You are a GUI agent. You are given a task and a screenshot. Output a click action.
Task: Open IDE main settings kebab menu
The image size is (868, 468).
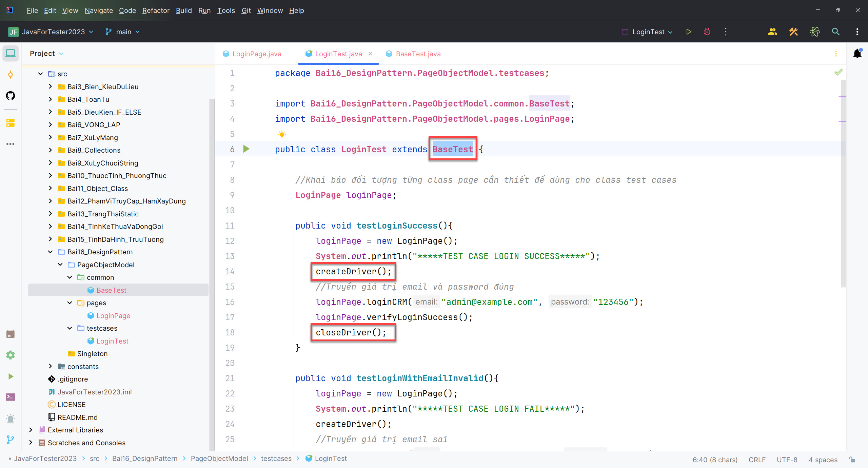pyautogui.click(x=857, y=32)
